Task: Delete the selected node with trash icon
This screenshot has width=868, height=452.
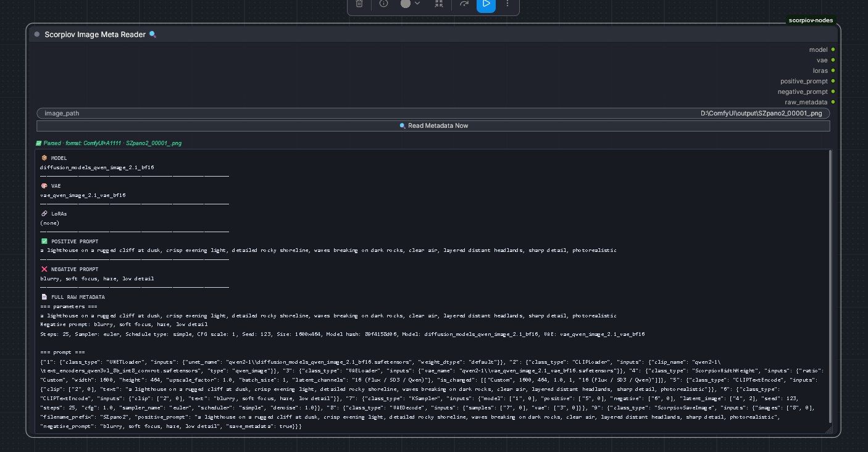Action: click(x=359, y=4)
